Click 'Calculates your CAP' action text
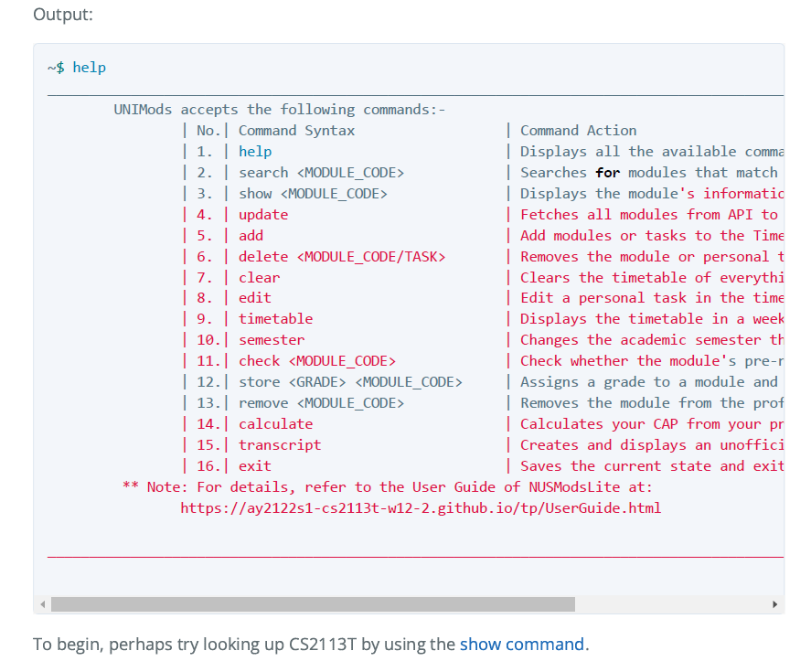This screenshot has width=811, height=672. (x=599, y=424)
